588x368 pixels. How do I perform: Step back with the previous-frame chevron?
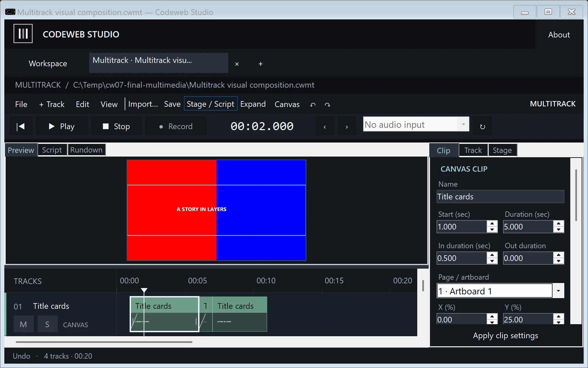pyautogui.click(x=325, y=126)
